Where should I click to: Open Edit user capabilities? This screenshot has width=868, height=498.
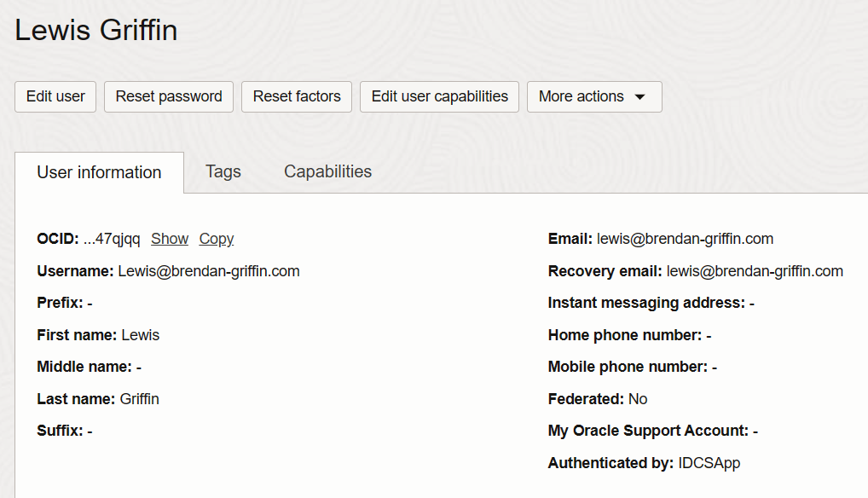point(439,96)
